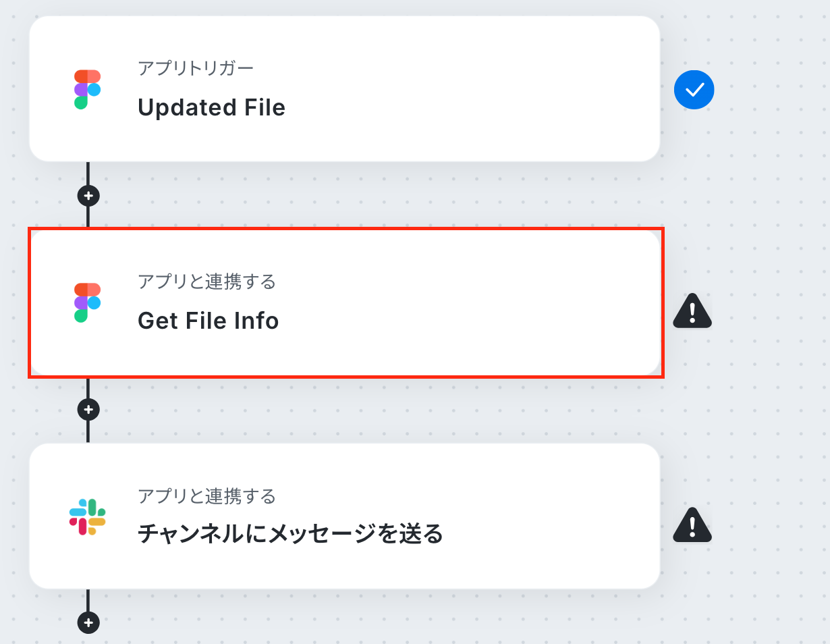Select the red-outlined Get File Info card
The image size is (830, 644).
coord(345,302)
